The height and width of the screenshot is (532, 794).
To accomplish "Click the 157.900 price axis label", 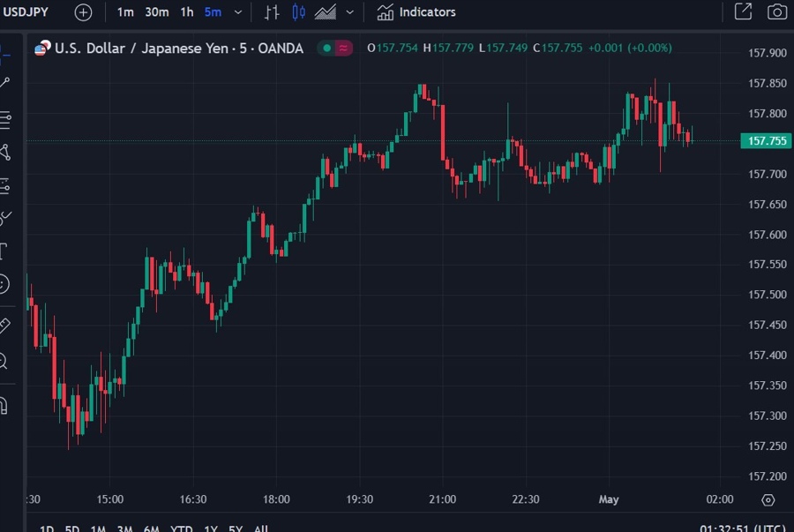I will 768,53.
